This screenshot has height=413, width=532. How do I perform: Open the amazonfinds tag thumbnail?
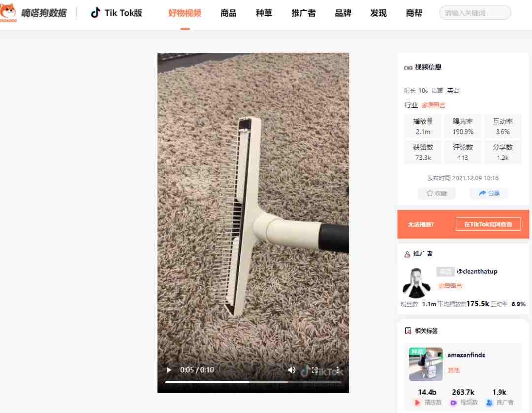[x=426, y=364]
